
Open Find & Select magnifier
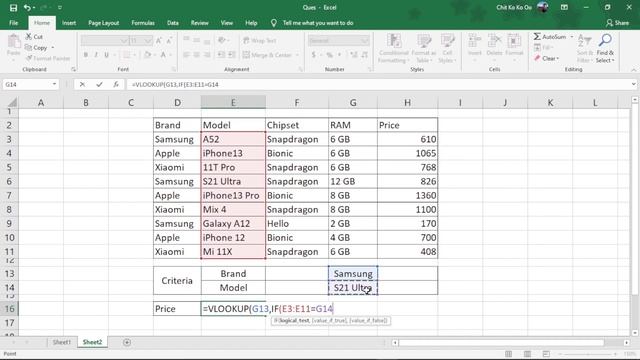coord(605,48)
